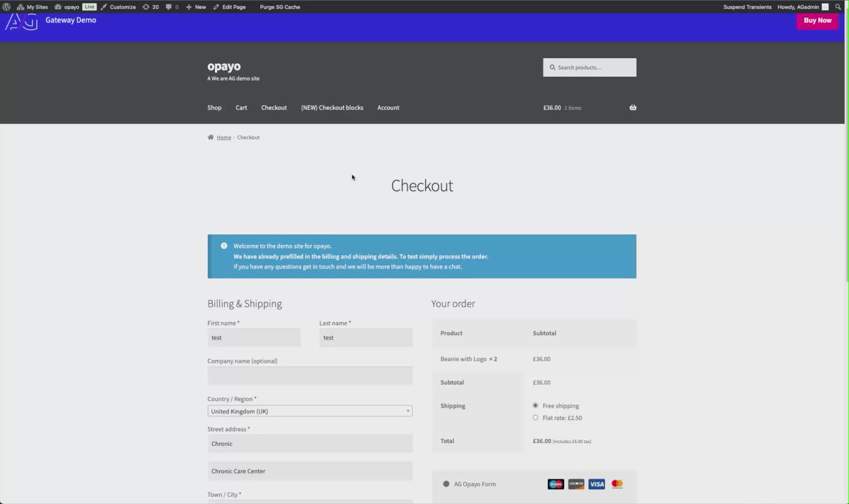Click the Gateway Demo banner title

[71, 20]
